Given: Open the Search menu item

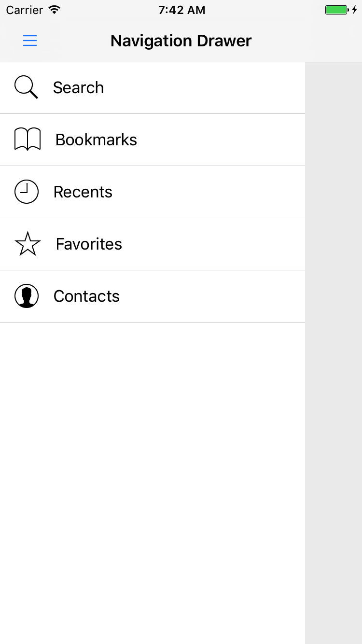Looking at the screenshot, I should 78,88.
